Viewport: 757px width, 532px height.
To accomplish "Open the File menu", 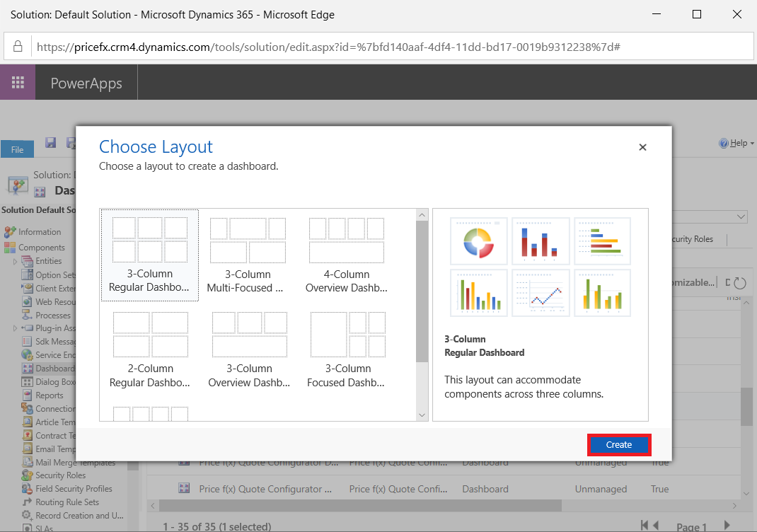I will [17, 149].
